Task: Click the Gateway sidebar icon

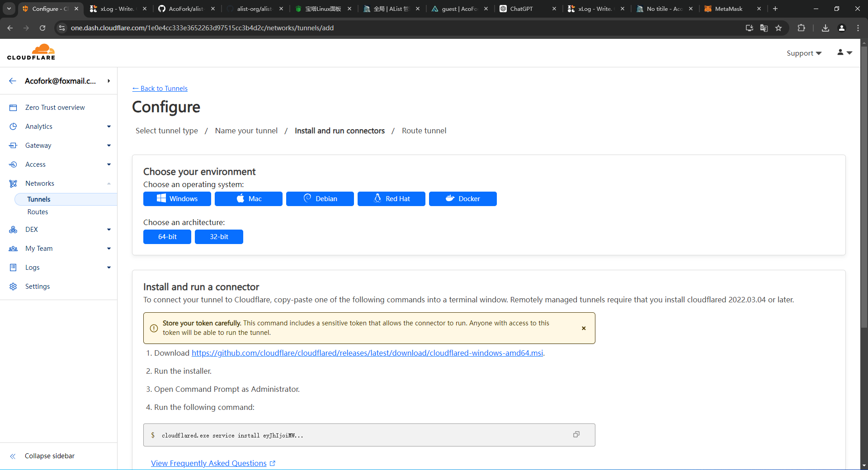Action: (x=13, y=146)
